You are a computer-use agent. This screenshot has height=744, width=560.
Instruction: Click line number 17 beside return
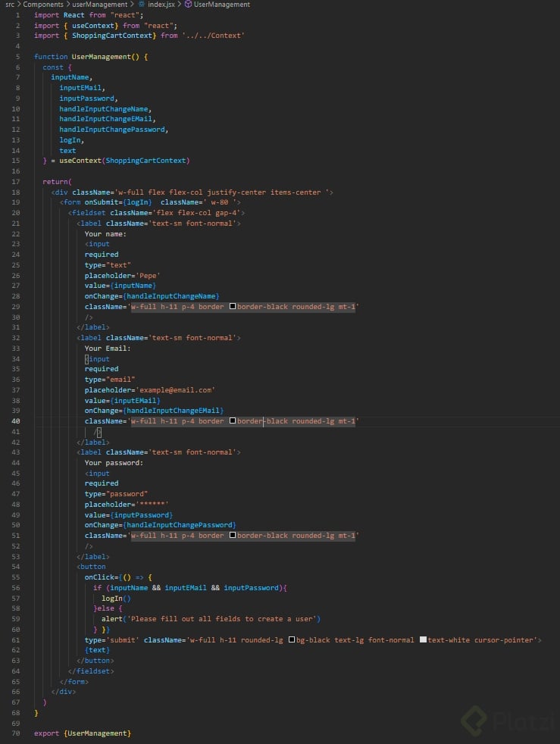coord(16,182)
